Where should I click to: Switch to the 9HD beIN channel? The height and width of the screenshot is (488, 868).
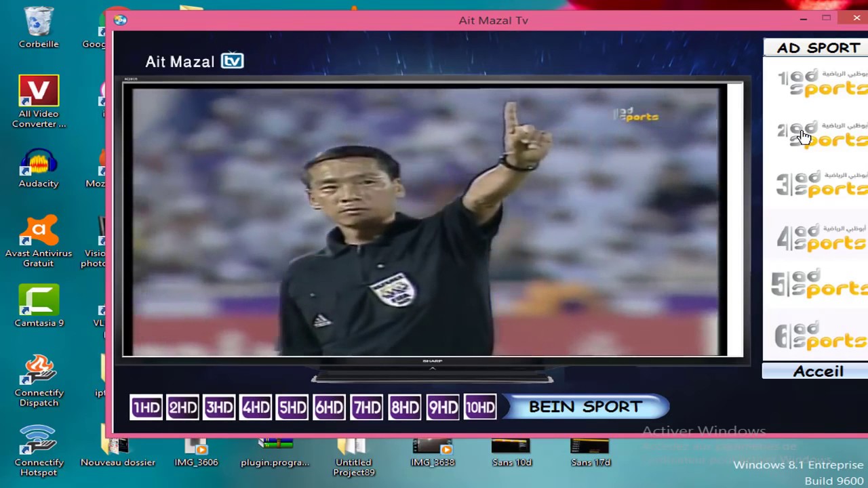443,407
